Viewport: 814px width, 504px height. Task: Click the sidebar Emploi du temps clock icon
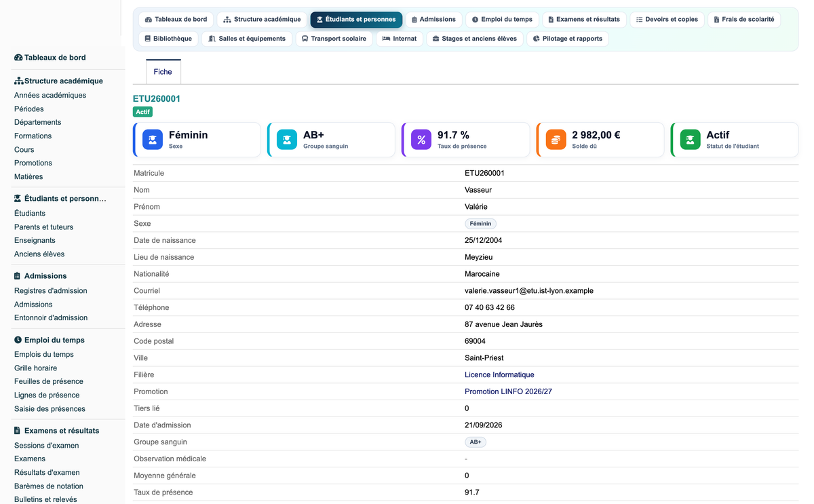[x=18, y=340]
